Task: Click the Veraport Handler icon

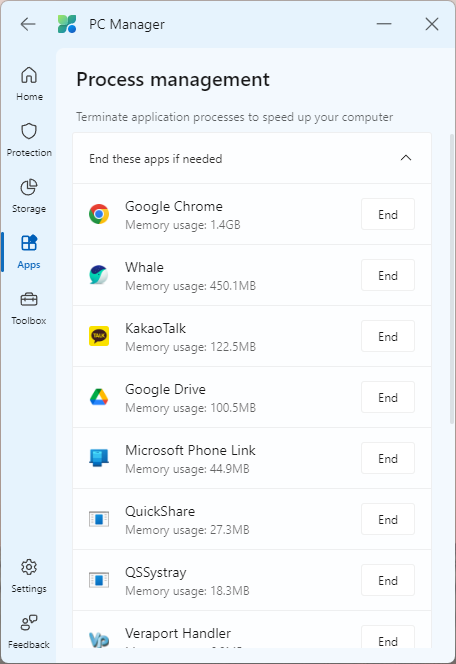Action: (99, 639)
